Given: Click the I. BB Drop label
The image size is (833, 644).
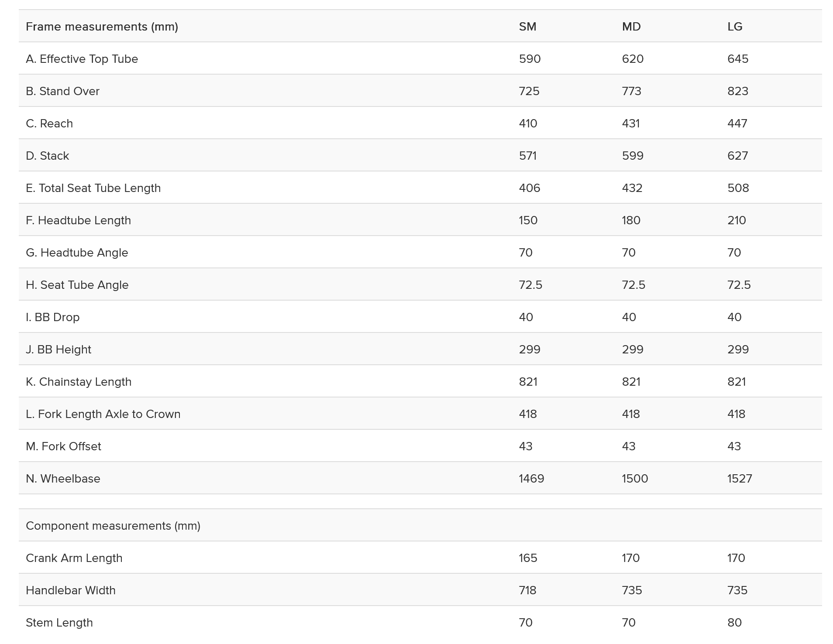Looking at the screenshot, I should pyautogui.click(x=52, y=317).
